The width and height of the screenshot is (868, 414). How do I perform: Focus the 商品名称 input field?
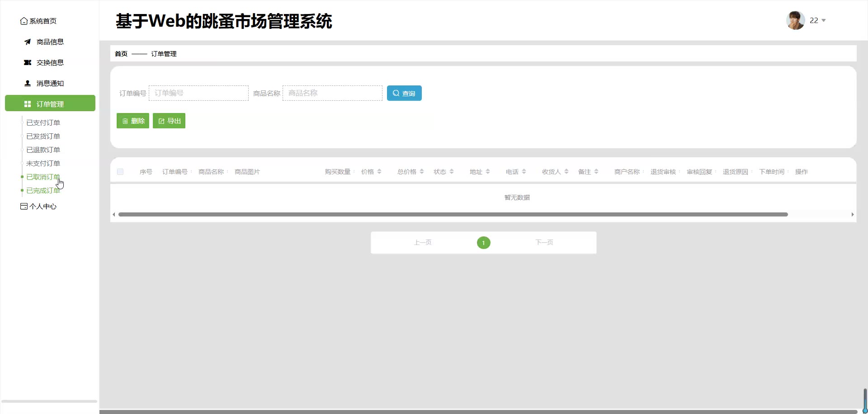[x=332, y=93]
